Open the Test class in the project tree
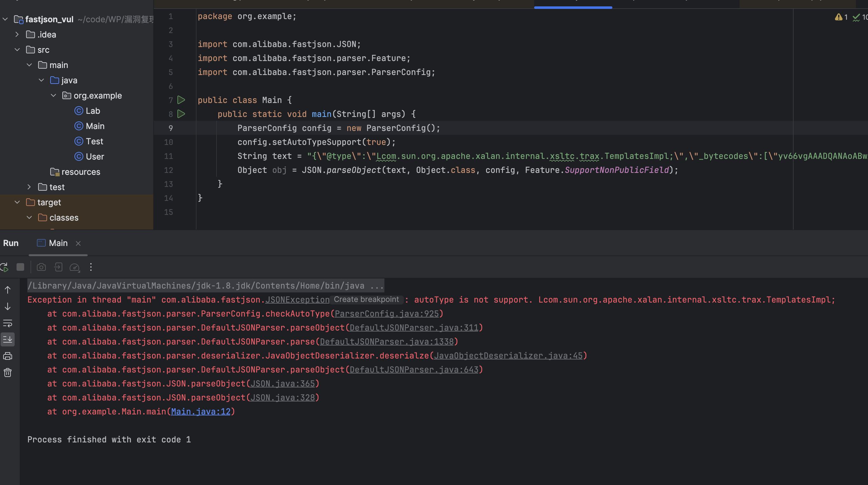The image size is (868, 485). [94, 141]
